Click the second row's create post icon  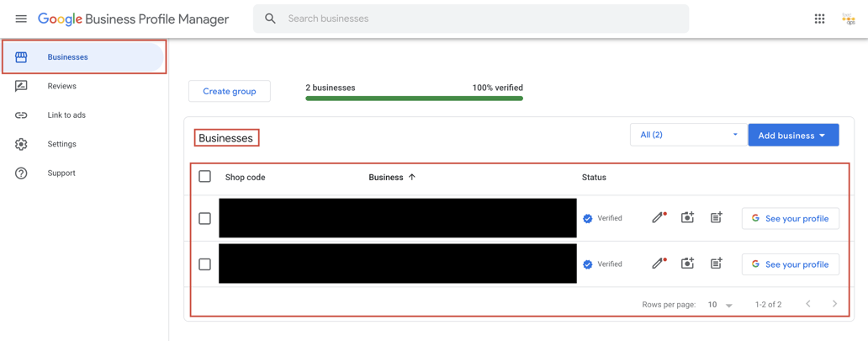[x=717, y=264]
